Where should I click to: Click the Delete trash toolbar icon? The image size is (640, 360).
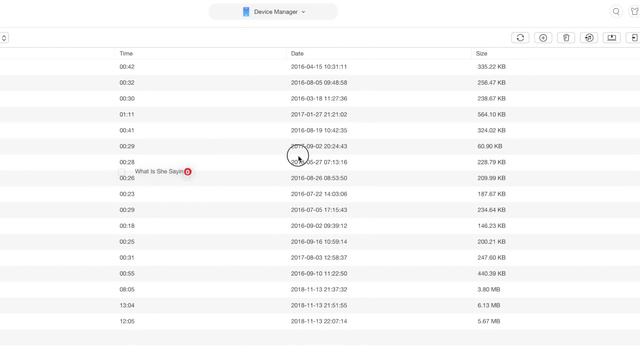click(566, 38)
